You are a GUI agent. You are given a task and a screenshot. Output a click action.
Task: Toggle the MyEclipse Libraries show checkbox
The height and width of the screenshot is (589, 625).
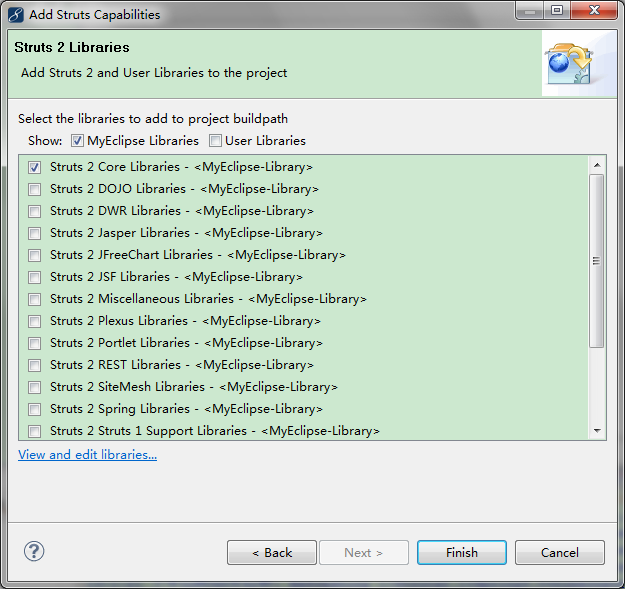tap(77, 141)
